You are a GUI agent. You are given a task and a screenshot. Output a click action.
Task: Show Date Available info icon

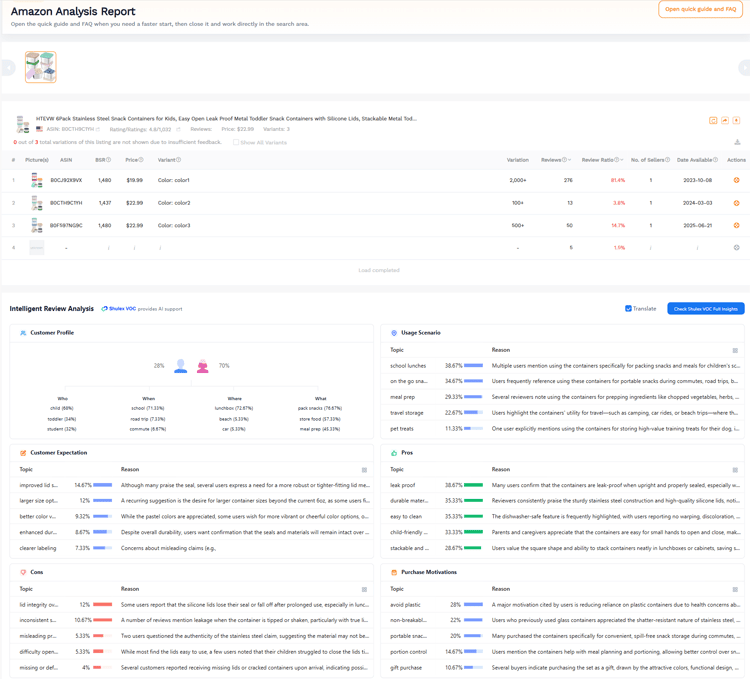point(716,160)
